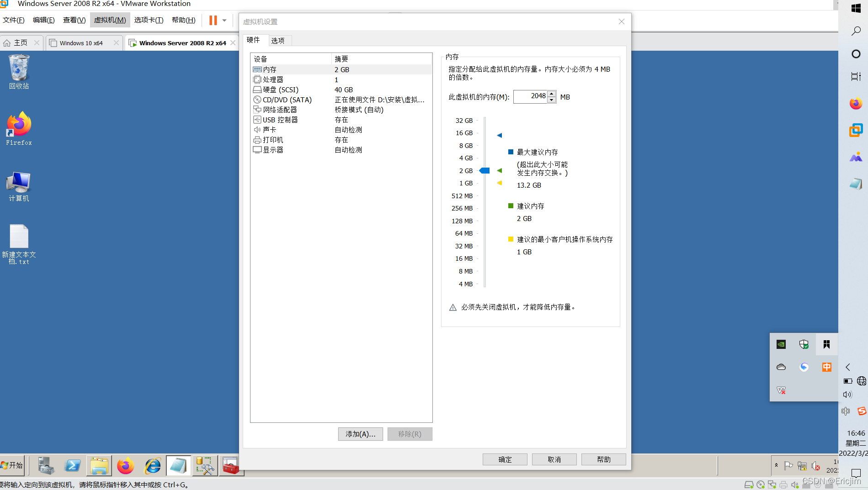Close the Windows 10 x64 tab

tap(116, 43)
